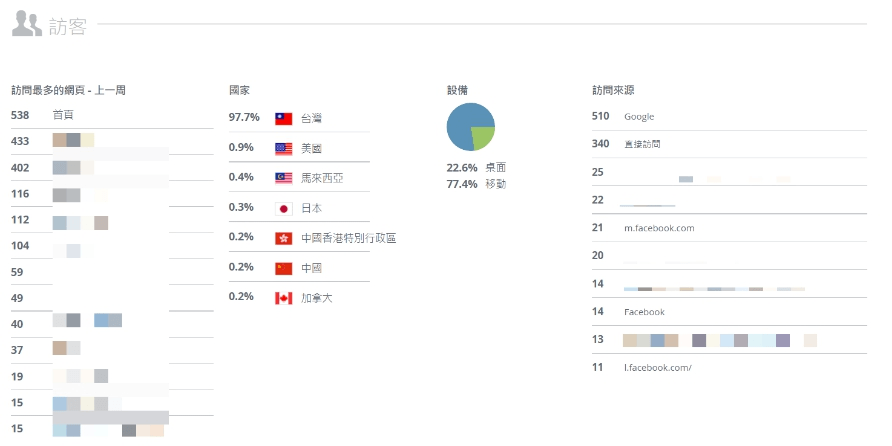Viewport: 892px width, 446px height.
Task: Click the device pie chart
Action: [470, 127]
